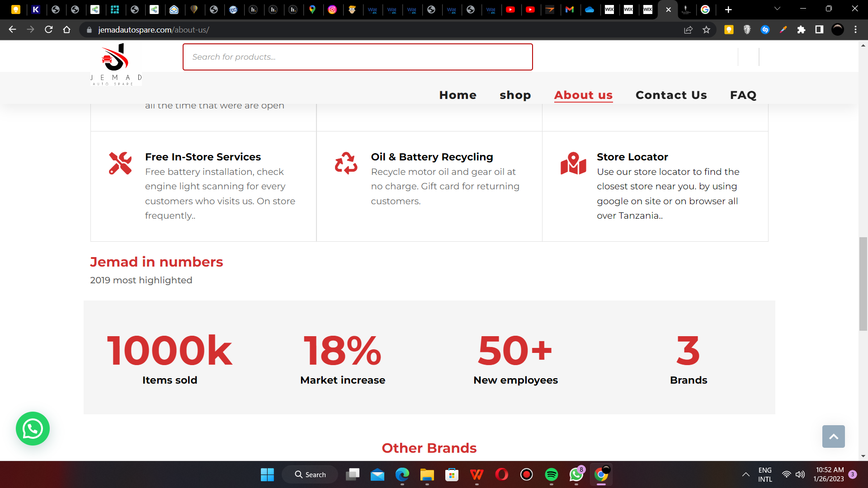Image resolution: width=868 pixels, height=488 pixels.
Task: Click the scroll-to-top arrow button
Action: (833, 436)
